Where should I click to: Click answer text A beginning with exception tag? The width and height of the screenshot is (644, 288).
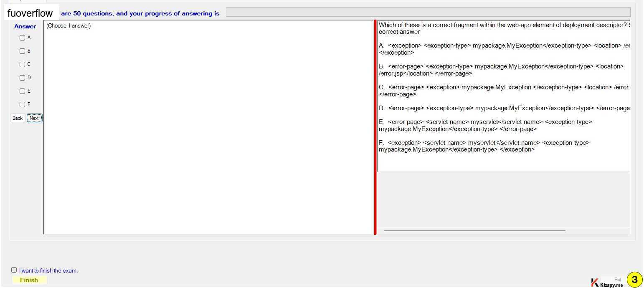(x=504, y=49)
